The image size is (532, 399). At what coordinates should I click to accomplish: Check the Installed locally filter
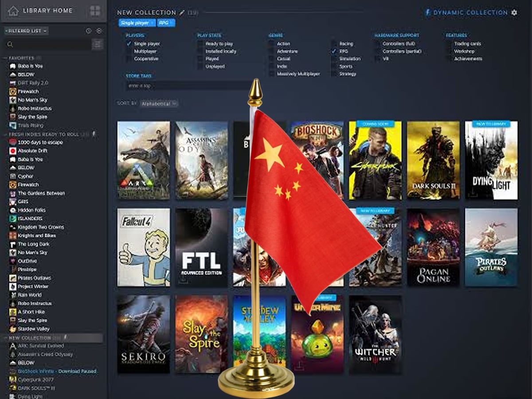[x=200, y=51]
